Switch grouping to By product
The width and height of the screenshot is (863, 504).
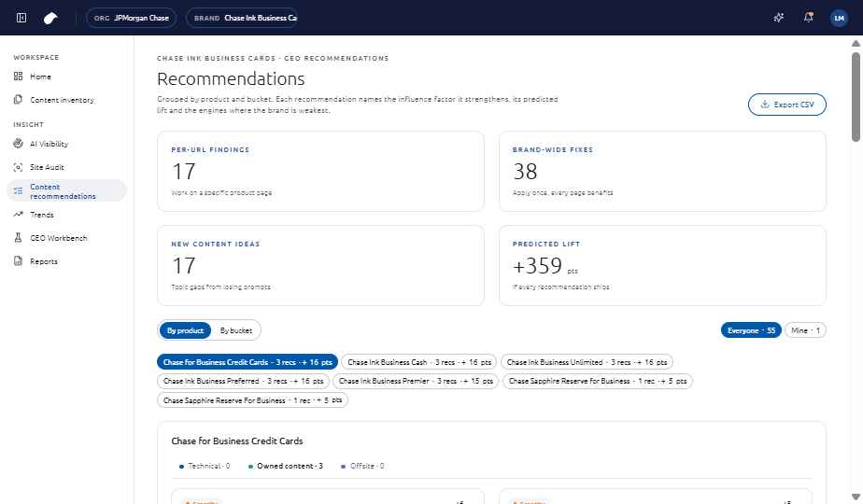(186, 330)
